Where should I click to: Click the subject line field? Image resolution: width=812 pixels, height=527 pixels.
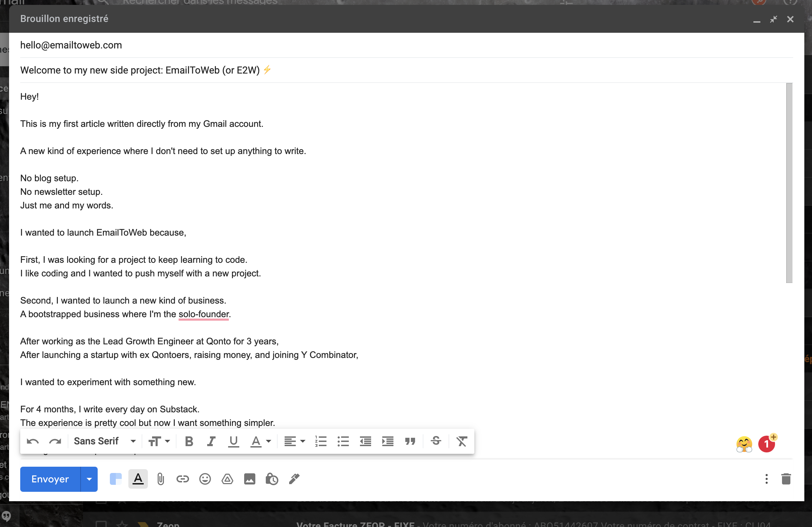(406, 70)
